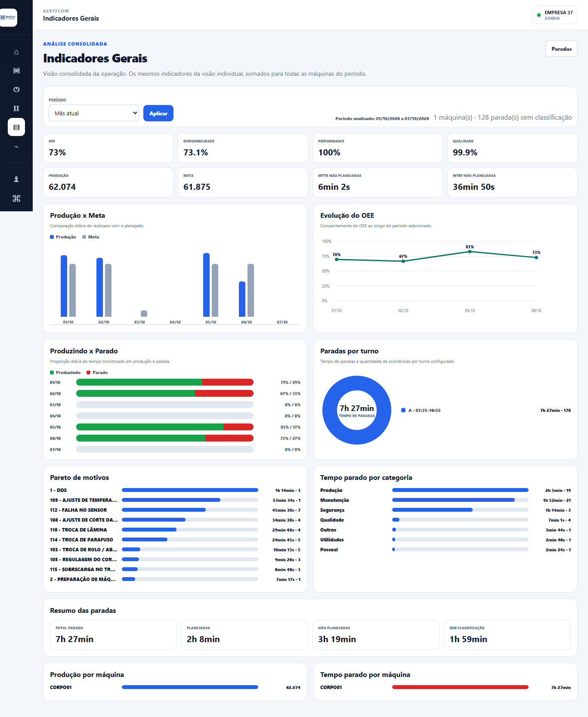Click the Aplicar button

click(x=158, y=113)
